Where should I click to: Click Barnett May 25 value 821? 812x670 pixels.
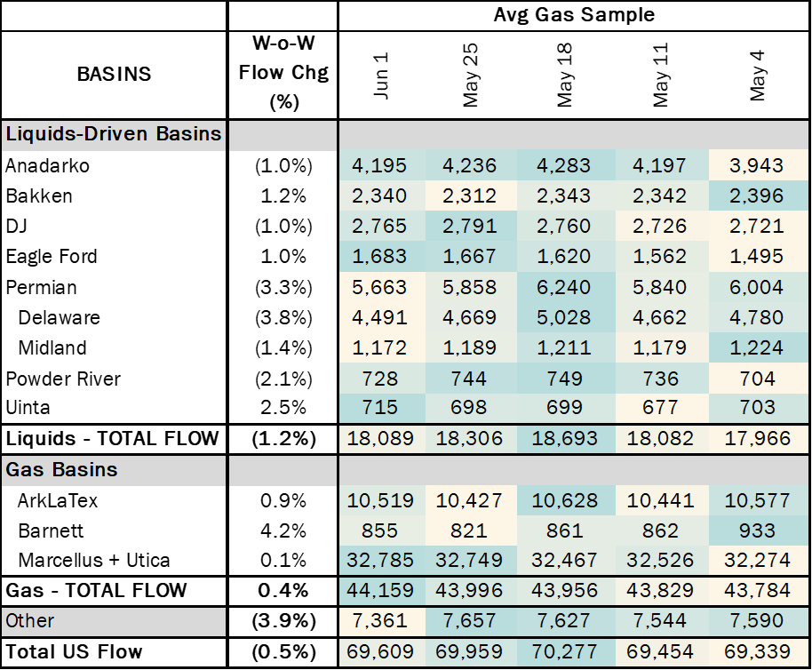[x=469, y=530]
